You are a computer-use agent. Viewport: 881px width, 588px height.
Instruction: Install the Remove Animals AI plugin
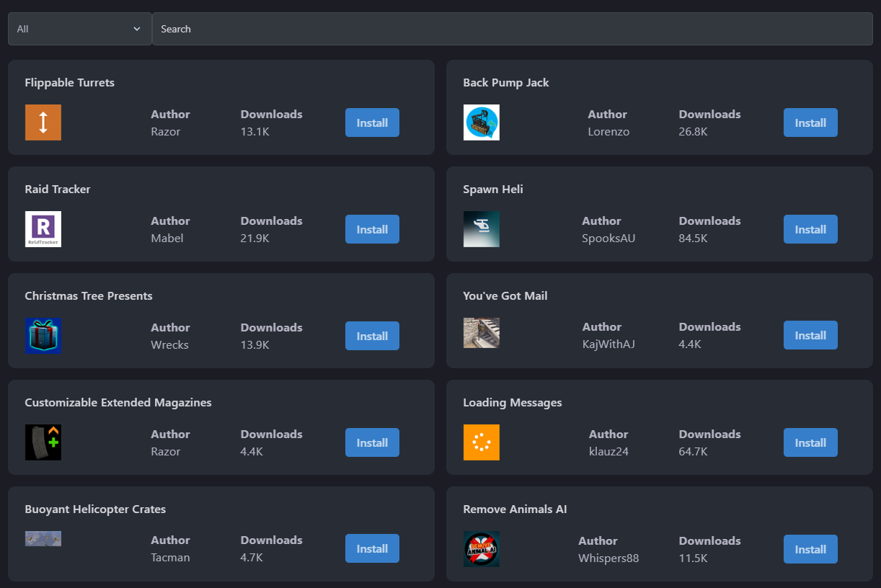(x=810, y=549)
